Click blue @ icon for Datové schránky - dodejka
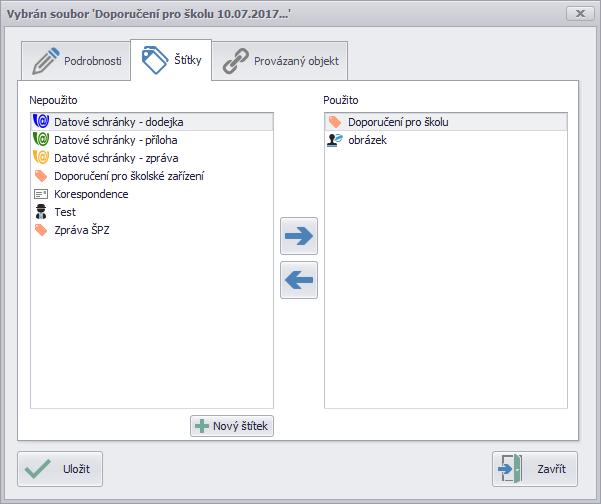 coord(41,121)
